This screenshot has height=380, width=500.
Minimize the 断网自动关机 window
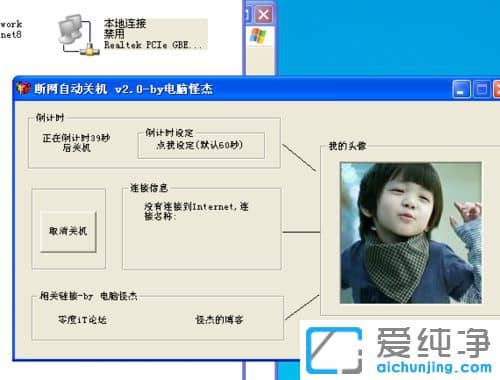(x=461, y=89)
